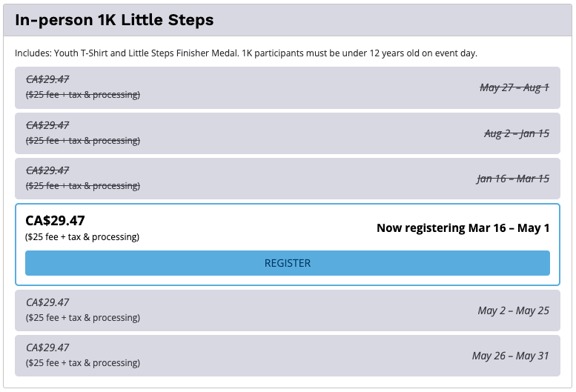The image size is (576, 392).
Task: Click the struck-through price in the Aug 2 – Jan 15 row
Action: 47,125
